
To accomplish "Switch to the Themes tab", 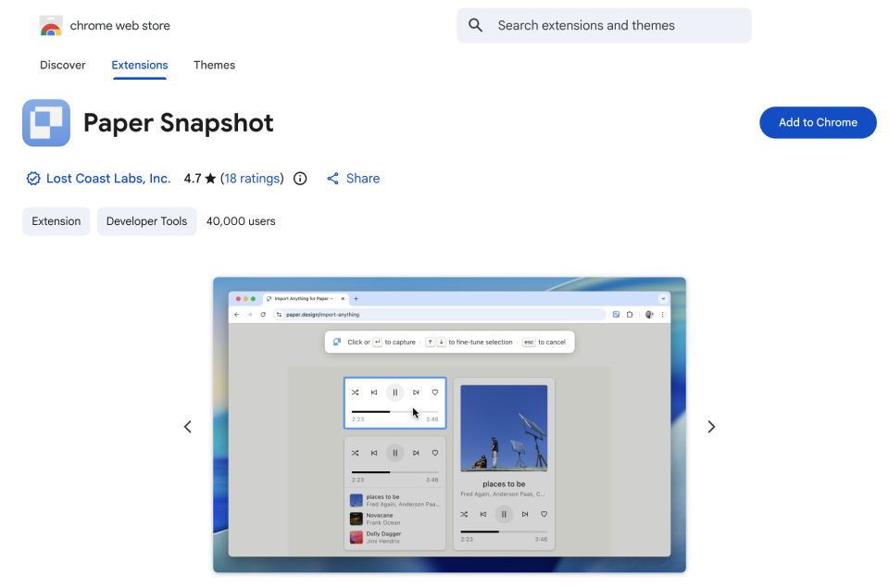I will pyautogui.click(x=214, y=65).
